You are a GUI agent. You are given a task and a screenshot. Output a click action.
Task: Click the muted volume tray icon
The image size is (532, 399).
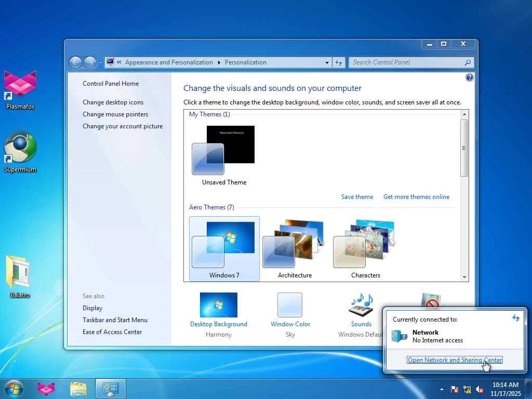click(x=480, y=389)
